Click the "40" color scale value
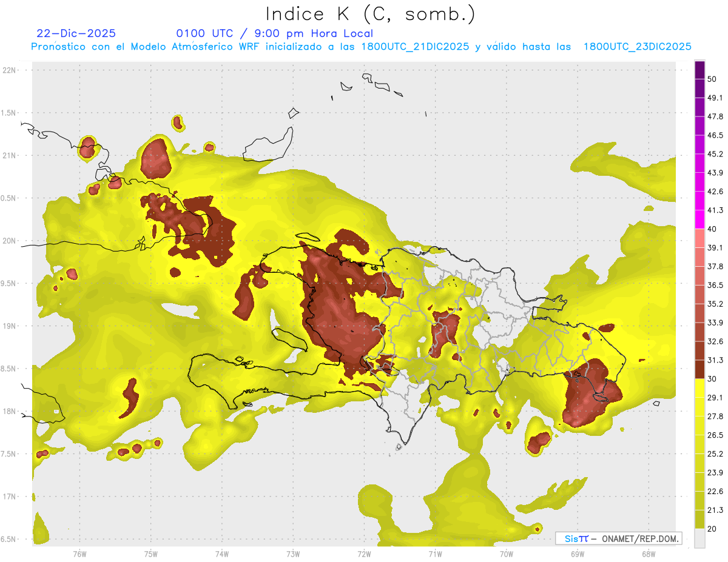The height and width of the screenshot is (562, 728). point(712,229)
